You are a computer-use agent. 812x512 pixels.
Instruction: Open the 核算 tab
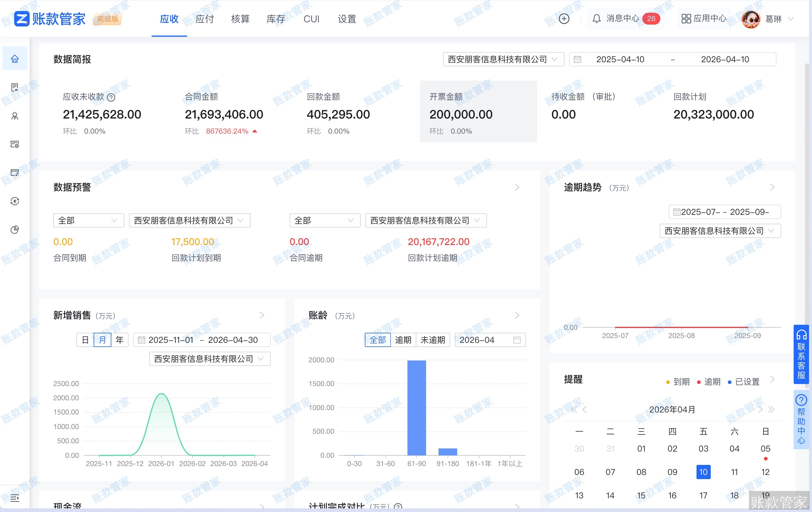click(240, 19)
